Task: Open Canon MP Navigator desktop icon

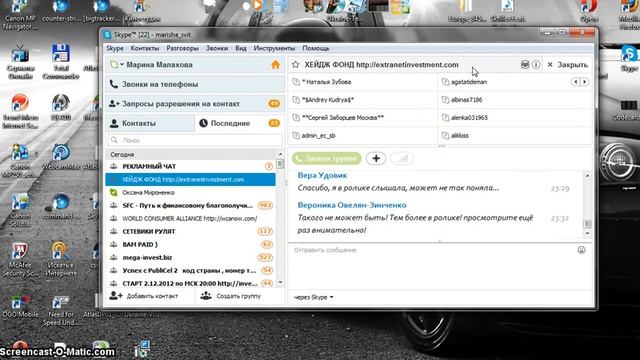Action: pyautogui.click(x=20, y=16)
